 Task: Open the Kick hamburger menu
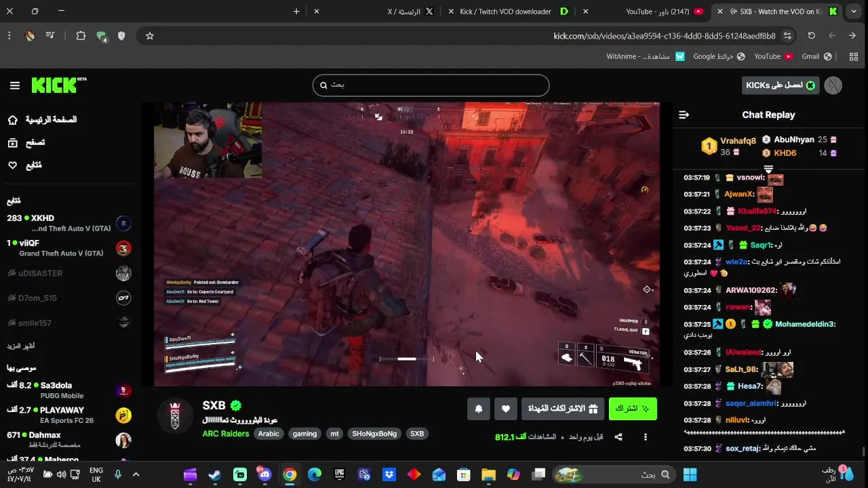[15, 85]
